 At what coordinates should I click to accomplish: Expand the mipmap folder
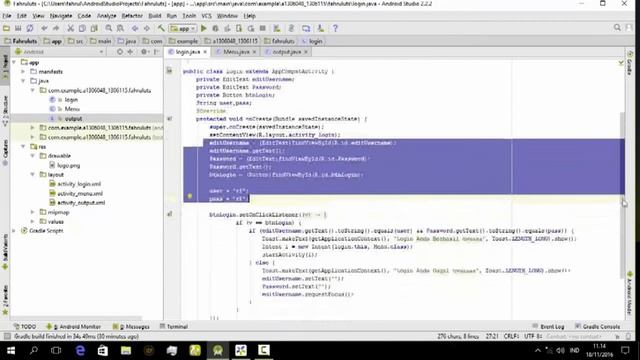(x=33, y=212)
